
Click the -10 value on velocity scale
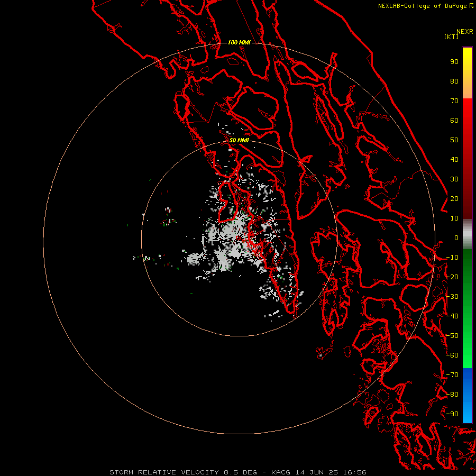[452, 258]
